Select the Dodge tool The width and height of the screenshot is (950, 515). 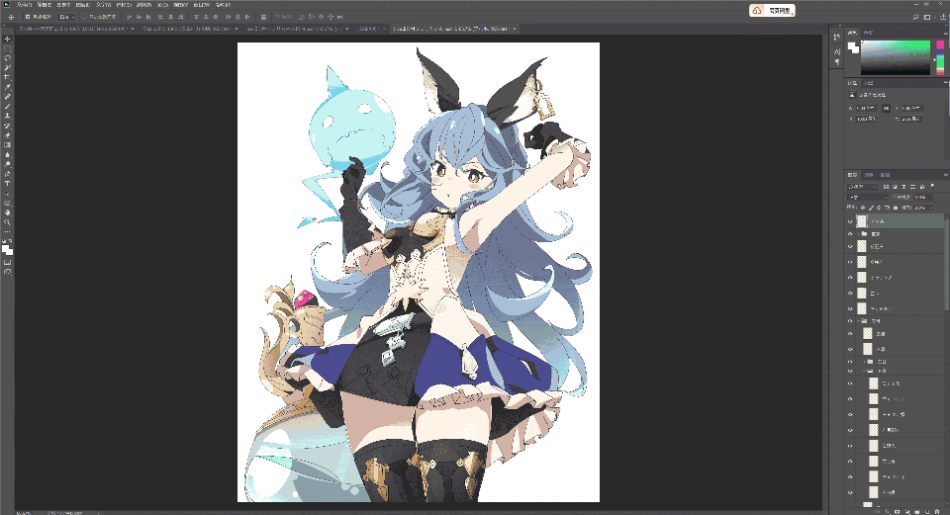pos(7,164)
